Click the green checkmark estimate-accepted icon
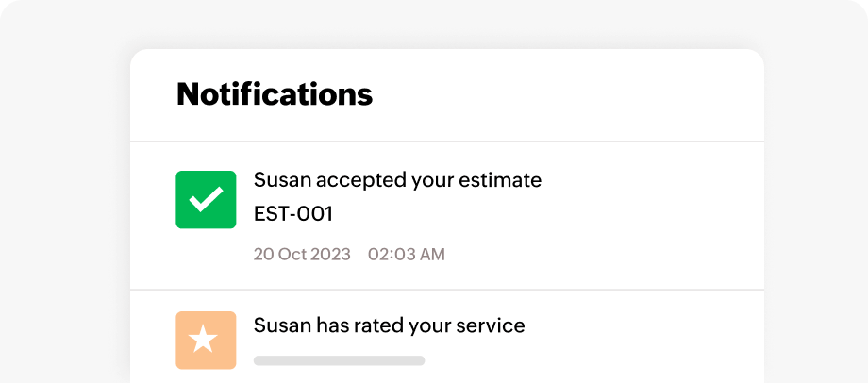This screenshot has height=383, width=868. coord(206,199)
